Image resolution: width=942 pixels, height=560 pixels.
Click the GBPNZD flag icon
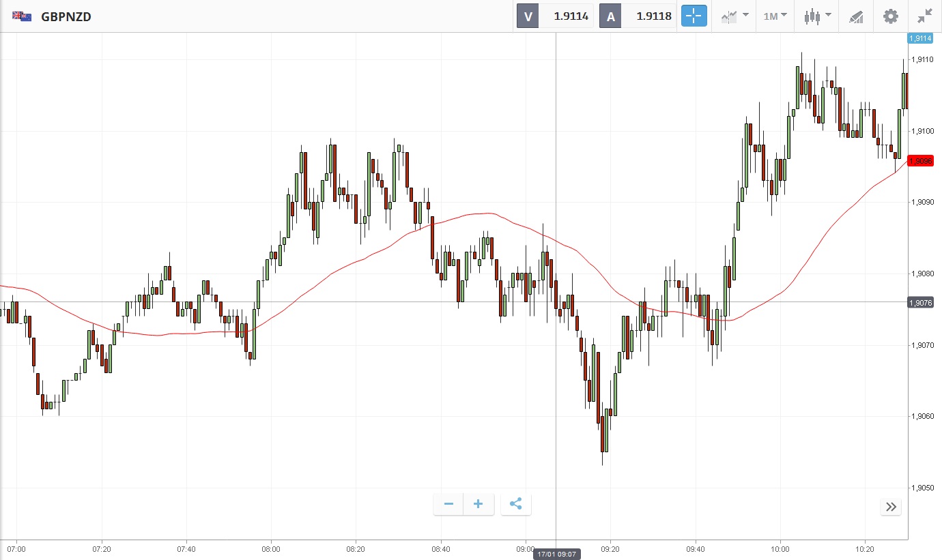(22, 16)
